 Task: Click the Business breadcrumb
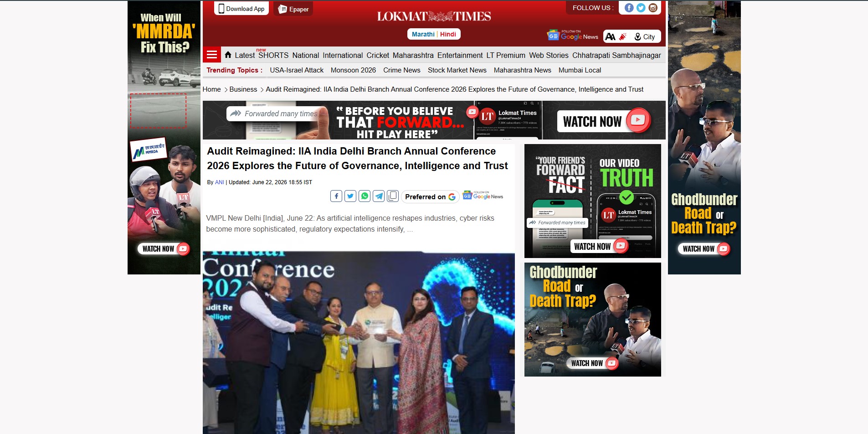pos(243,89)
